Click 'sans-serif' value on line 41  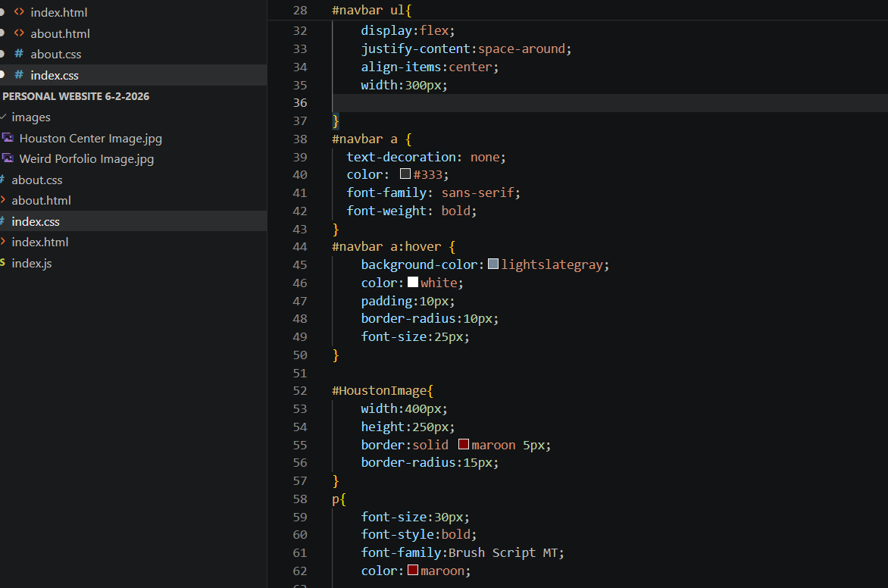pos(477,192)
